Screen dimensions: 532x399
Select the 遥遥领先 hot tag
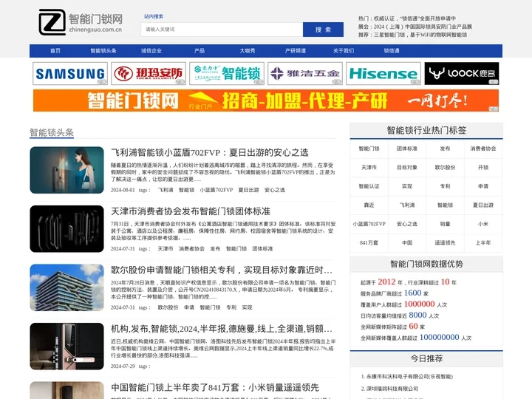tap(445, 242)
